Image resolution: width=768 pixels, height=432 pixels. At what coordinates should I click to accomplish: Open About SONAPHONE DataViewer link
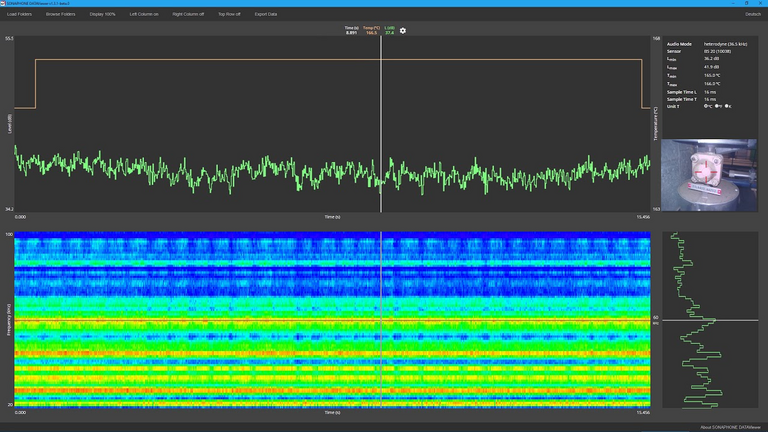730,426
